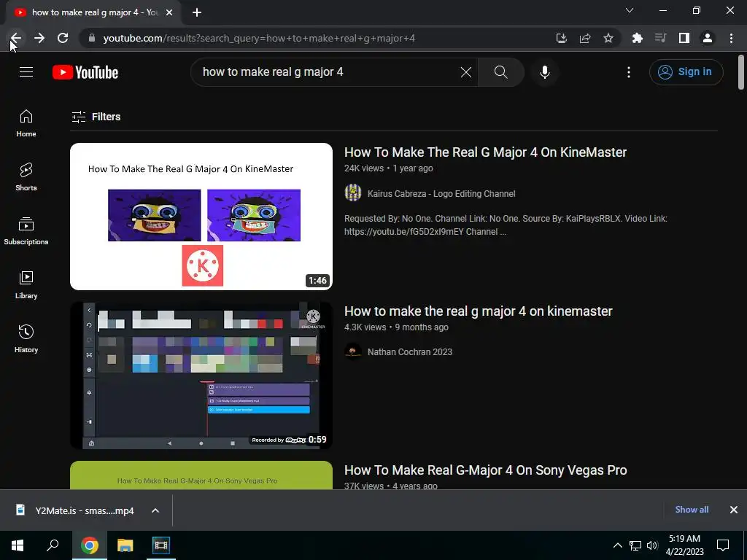Expand Y2Mate download item options chevron

pos(155,510)
